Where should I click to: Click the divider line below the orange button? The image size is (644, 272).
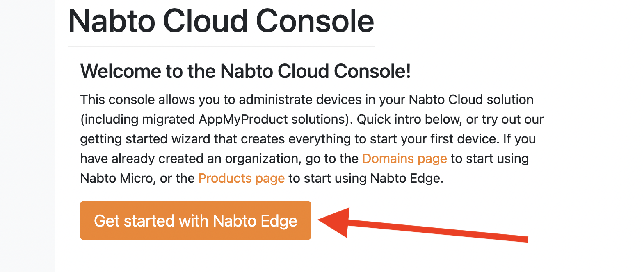click(313, 270)
